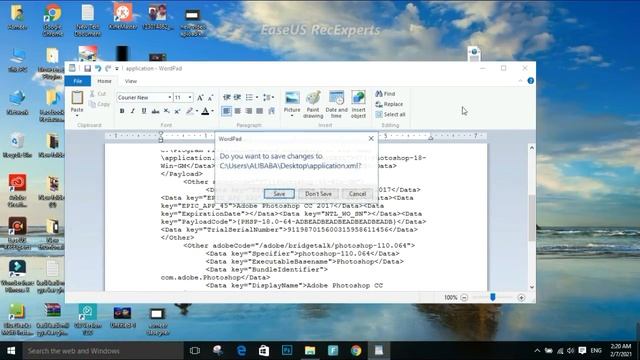Click the WordPad Help icon
640x360 pixels.
[x=531, y=81]
